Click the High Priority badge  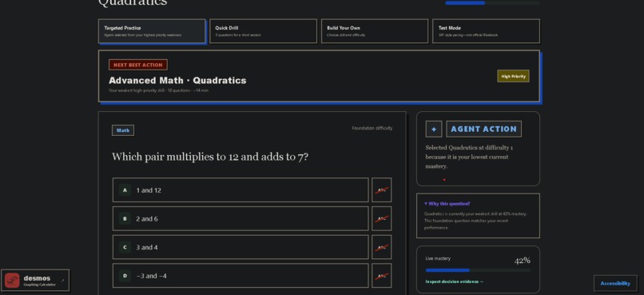[x=513, y=76]
